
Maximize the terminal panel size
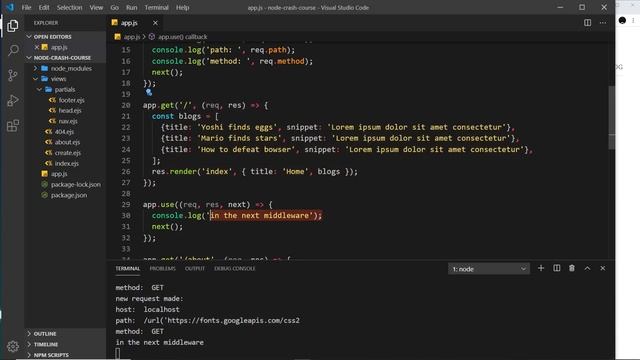(587, 268)
